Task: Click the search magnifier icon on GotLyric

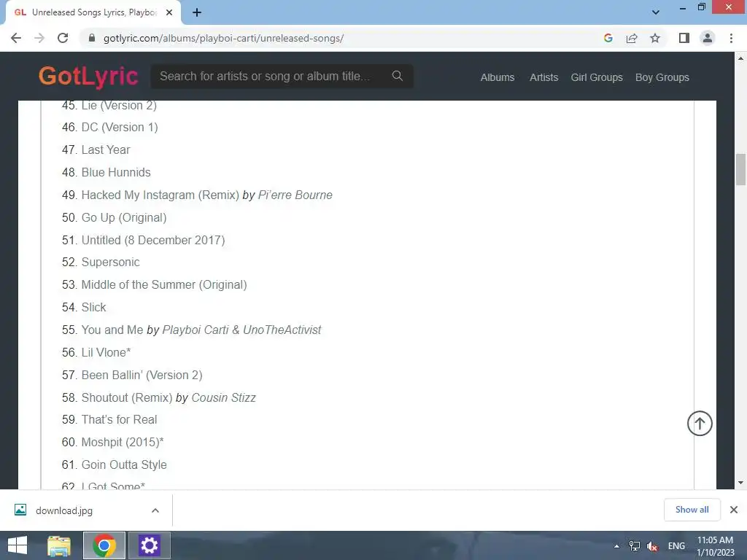Action: tap(398, 76)
